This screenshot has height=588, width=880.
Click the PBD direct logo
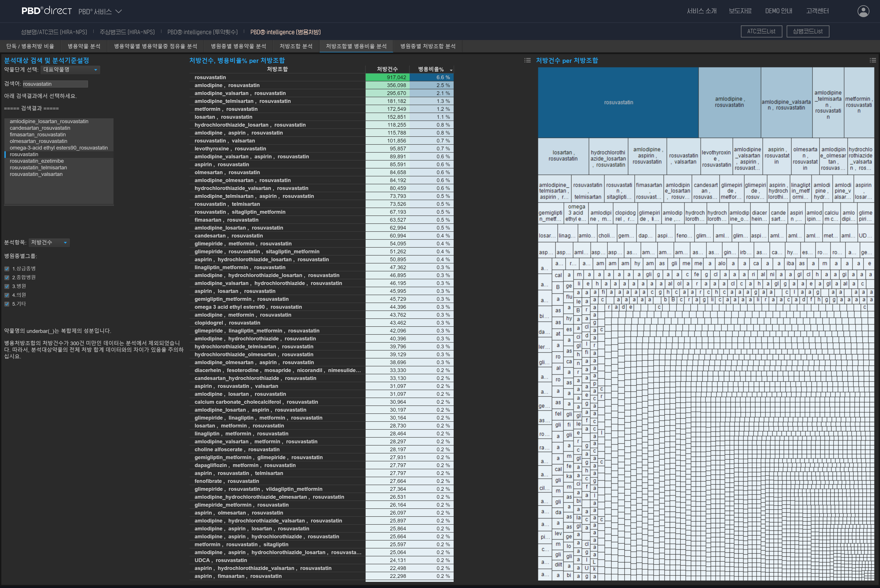coord(46,11)
